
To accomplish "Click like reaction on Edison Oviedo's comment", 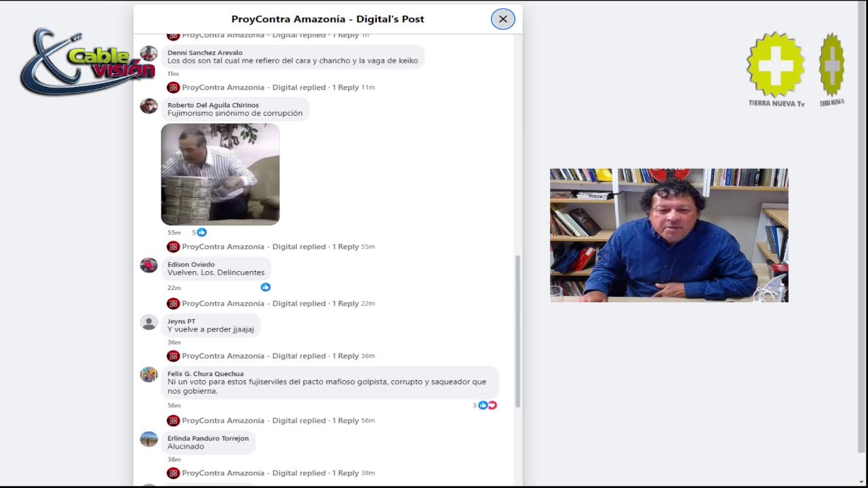I will pos(266,287).
